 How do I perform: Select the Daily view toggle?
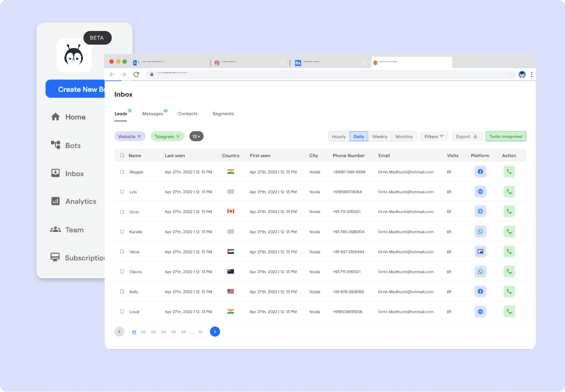click(359, 136)
